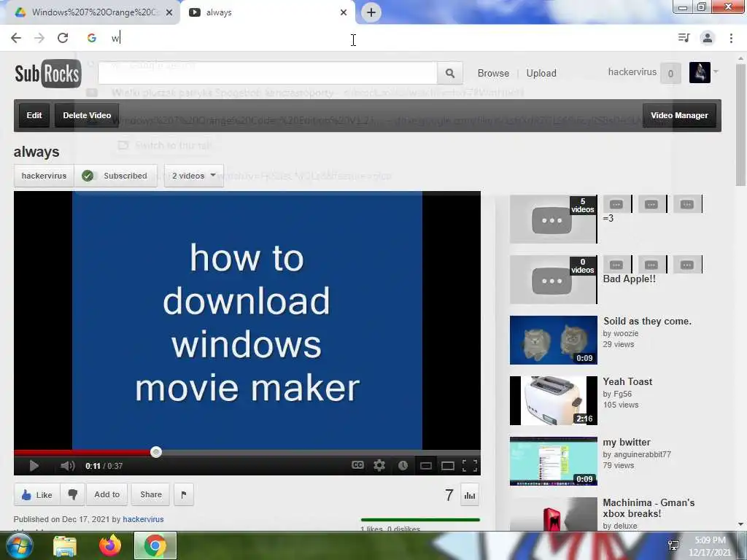Open the Browse link

pyautogui.click(x=493, y=74)
